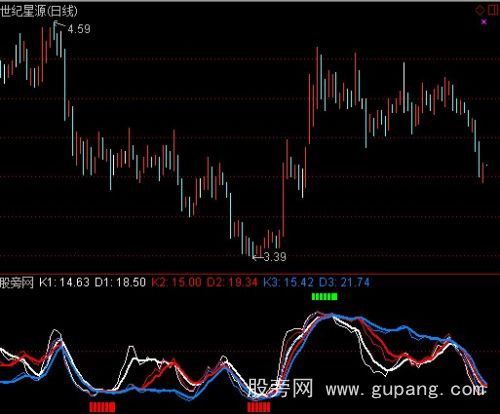
Task: Click the red diamond icon at chart corner
Action: (480, 10)
